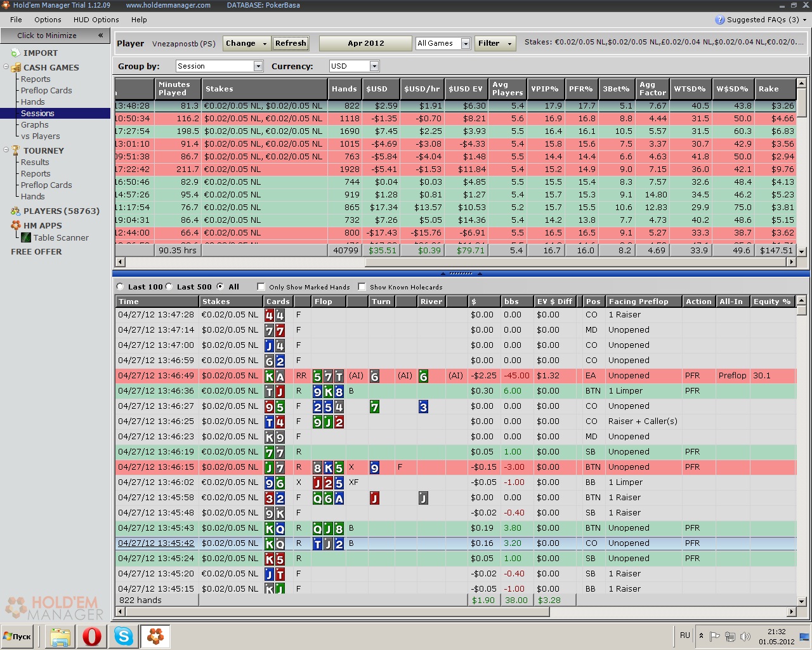Click the Hold'em Manager taskbar icon

[x=155, y=636]
